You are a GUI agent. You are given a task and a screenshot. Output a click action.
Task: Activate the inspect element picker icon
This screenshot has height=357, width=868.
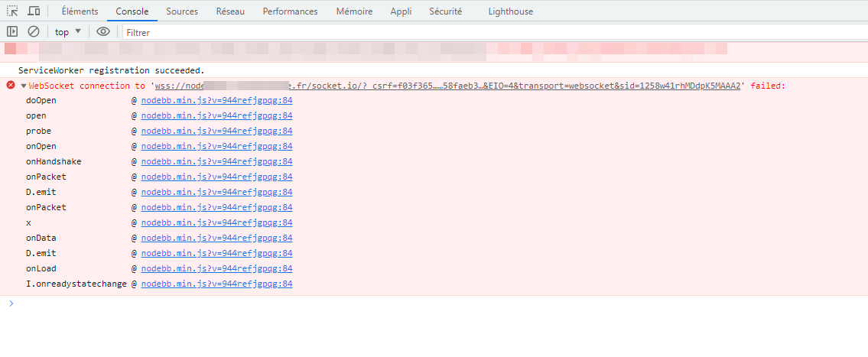click(x=12, y=11)
